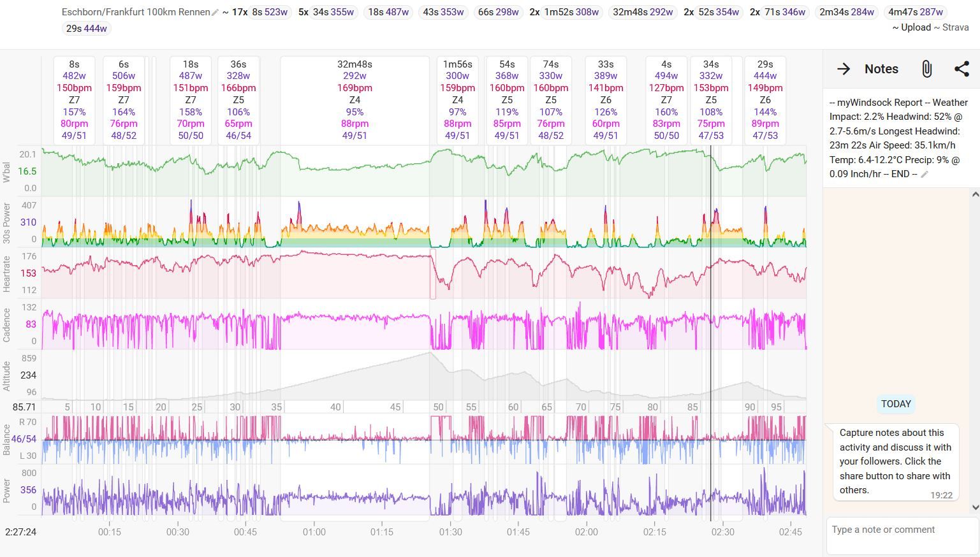980x557 pixels.
Task: Select the 2m34s 284w interval chip
Action: pos(846,12)
